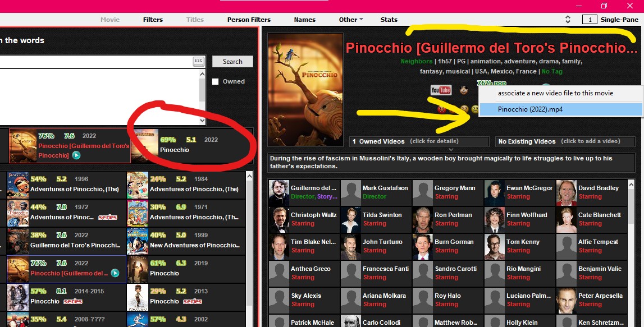The width and height of the screenshot is (644, 327).
Task: Switch to the Titles tab
Action: pyautogui.click(x=195, y=19)
